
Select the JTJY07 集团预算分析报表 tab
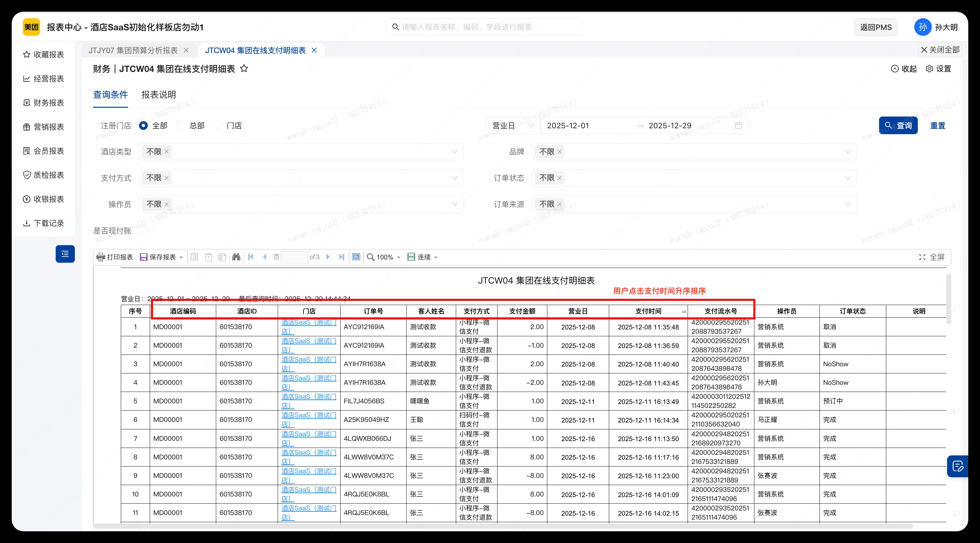[133, 50]
